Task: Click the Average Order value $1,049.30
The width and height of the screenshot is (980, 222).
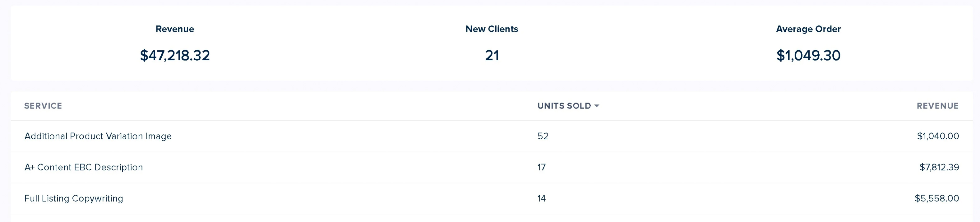Action: click(x=808, y=55)
